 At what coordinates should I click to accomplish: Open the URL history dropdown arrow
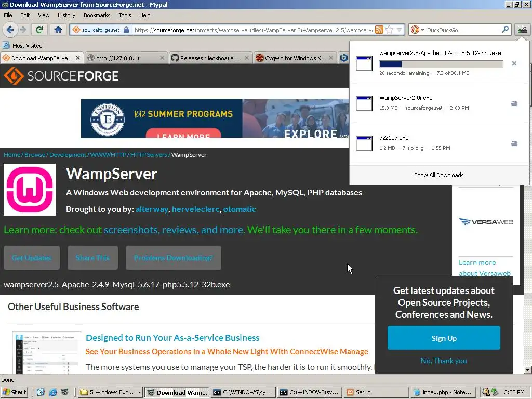coord(400,30)
